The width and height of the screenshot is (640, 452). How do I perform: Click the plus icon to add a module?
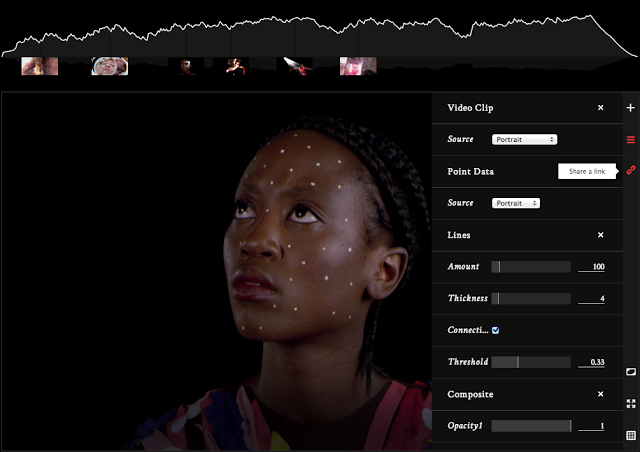pyautogui.click(x=630, y=107)
